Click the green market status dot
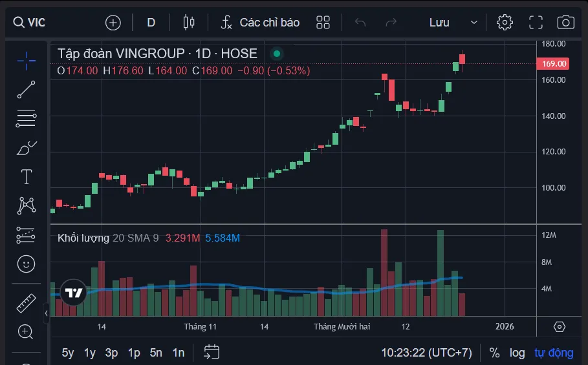The width and height of the screenshot is (588, 365). [x=277, y=54]
